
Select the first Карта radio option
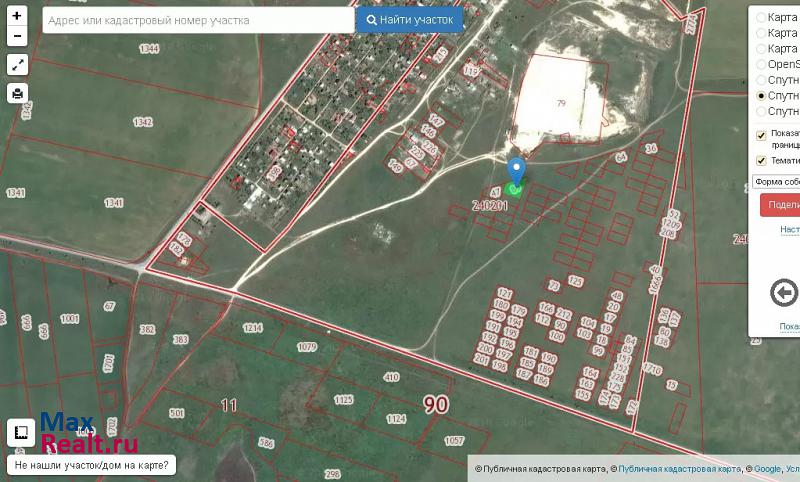click(x=762, y=17)
